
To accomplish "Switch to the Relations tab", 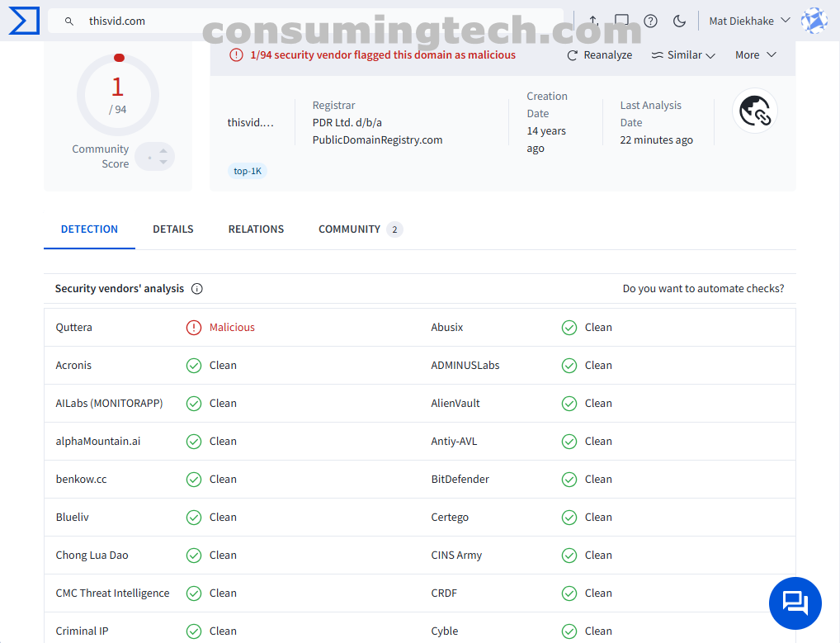I will coord(256,229).
